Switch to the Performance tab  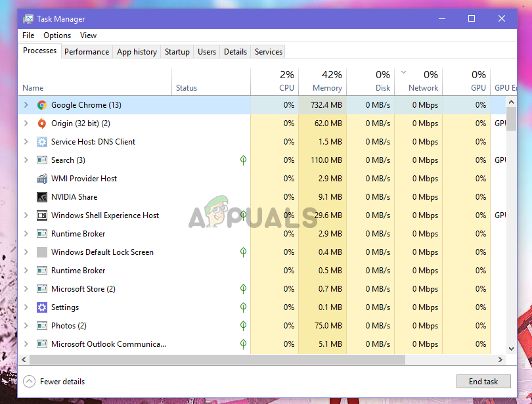[x=87, y=51]
